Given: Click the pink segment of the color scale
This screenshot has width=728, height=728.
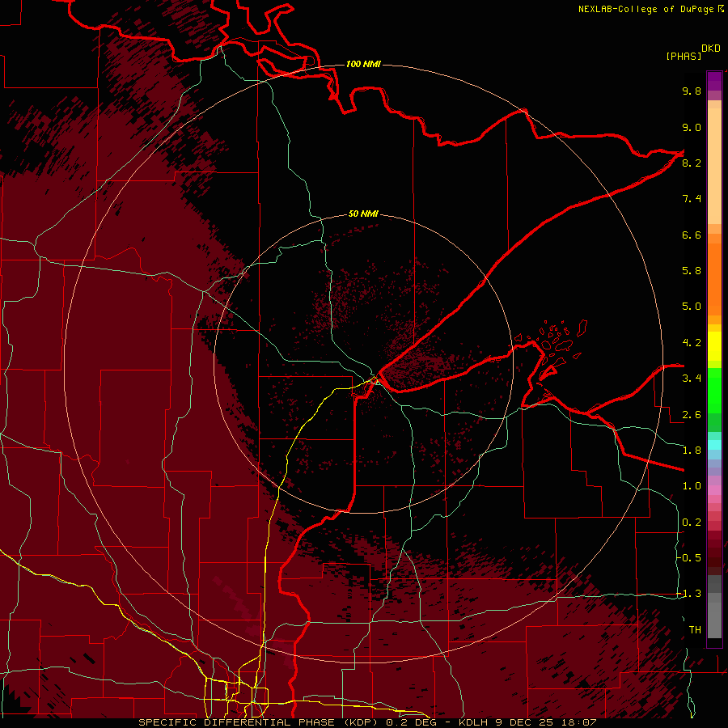Looking at the screenshot, I should tap(714, 490).
